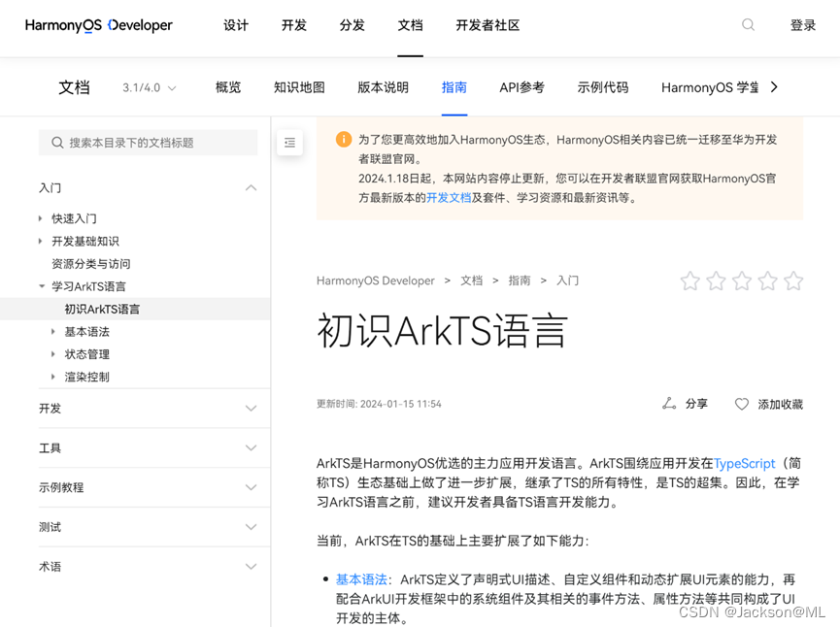This screenshot has width=840, height=627.
Task: Rate the article five stars
Action: pos(793,280)
